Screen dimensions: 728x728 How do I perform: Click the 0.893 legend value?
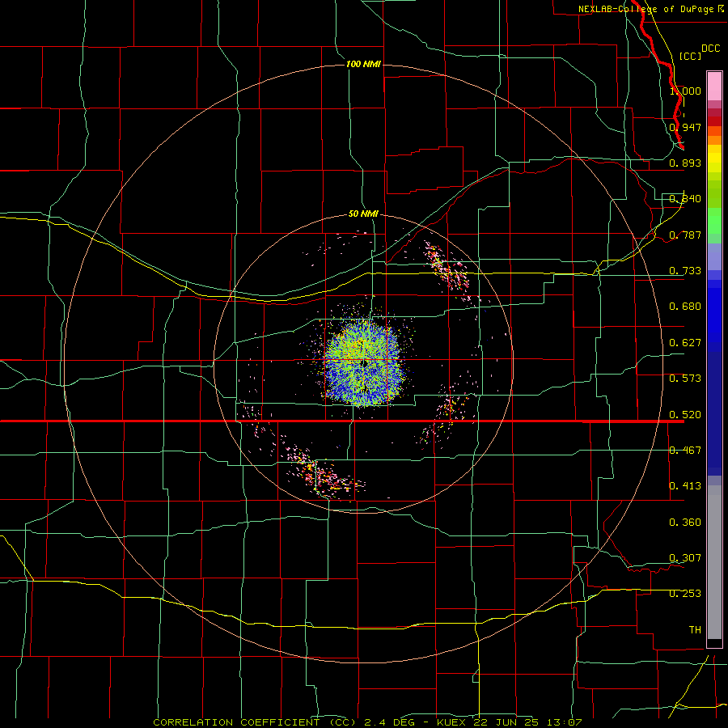685,163
